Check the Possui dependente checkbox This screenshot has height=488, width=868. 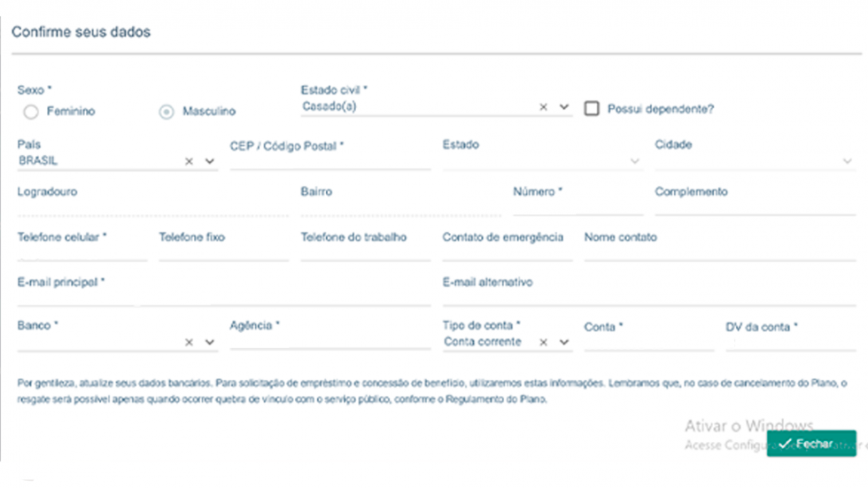[592, 109]
